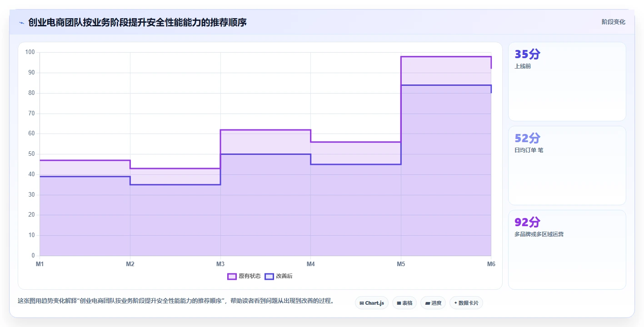Click the 改善后 legend text

tap(284, 276)
